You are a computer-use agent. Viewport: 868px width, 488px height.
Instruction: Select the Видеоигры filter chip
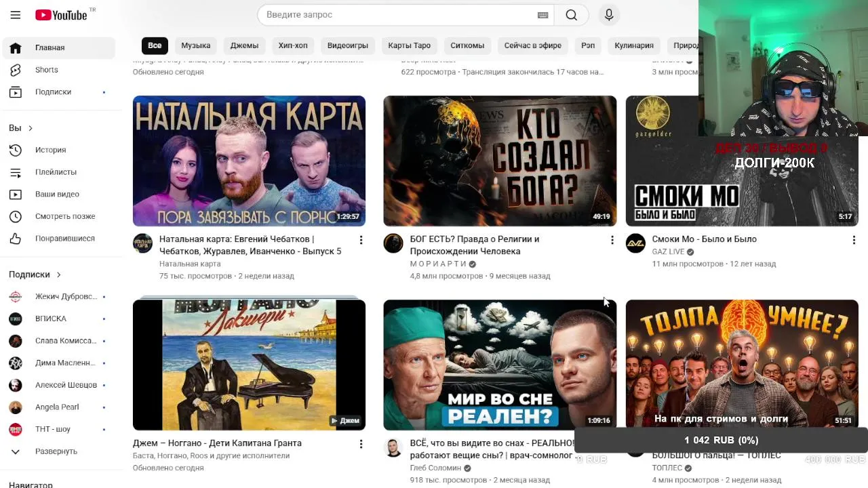coord(348,45)
